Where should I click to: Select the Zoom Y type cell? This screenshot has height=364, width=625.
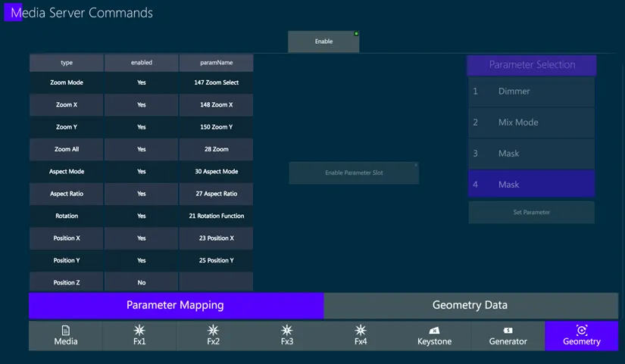click(67, 127)
